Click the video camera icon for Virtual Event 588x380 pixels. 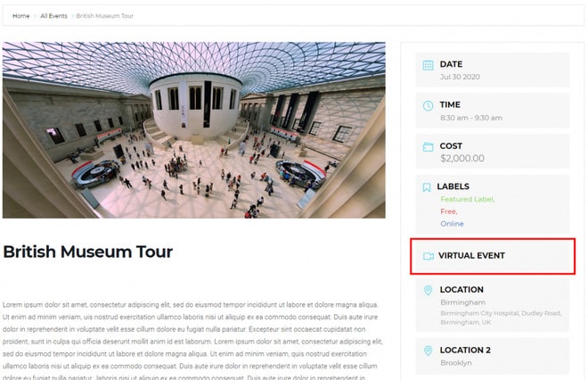tap(429, 256)
